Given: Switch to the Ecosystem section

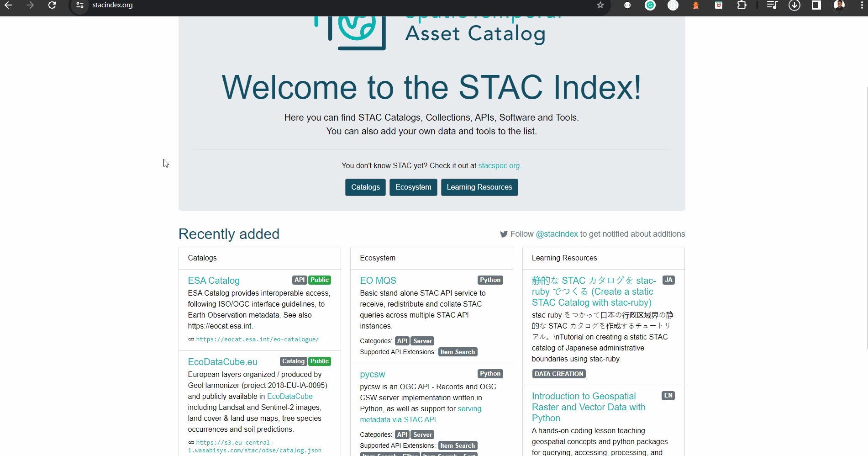Looking at the screenshot, I should (x=413, y=187).
